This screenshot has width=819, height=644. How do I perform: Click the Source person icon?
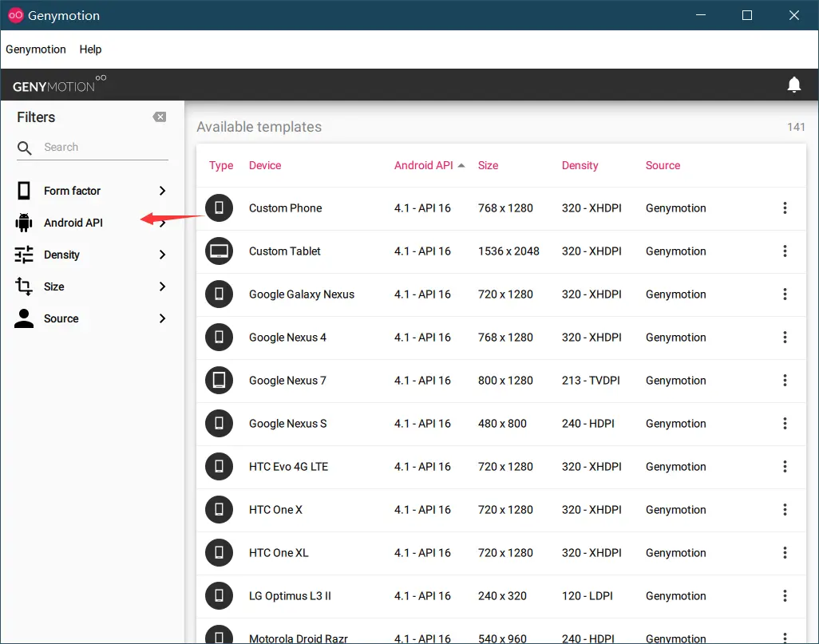(x=23, y=318)
